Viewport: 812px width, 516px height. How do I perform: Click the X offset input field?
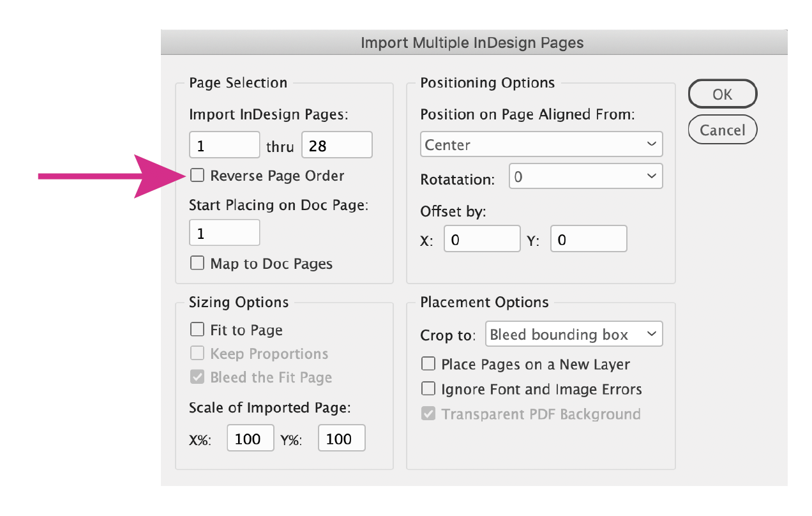[483, 239]
